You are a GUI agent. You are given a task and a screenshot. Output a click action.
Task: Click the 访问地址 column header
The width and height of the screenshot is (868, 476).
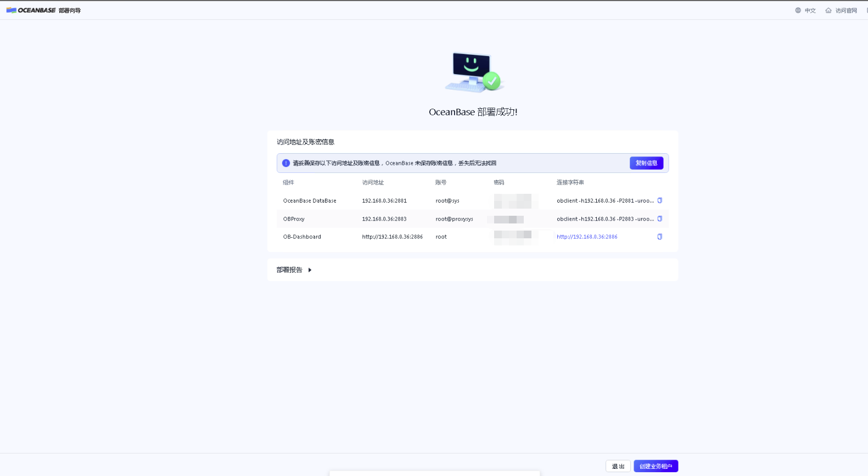point(373,182)
